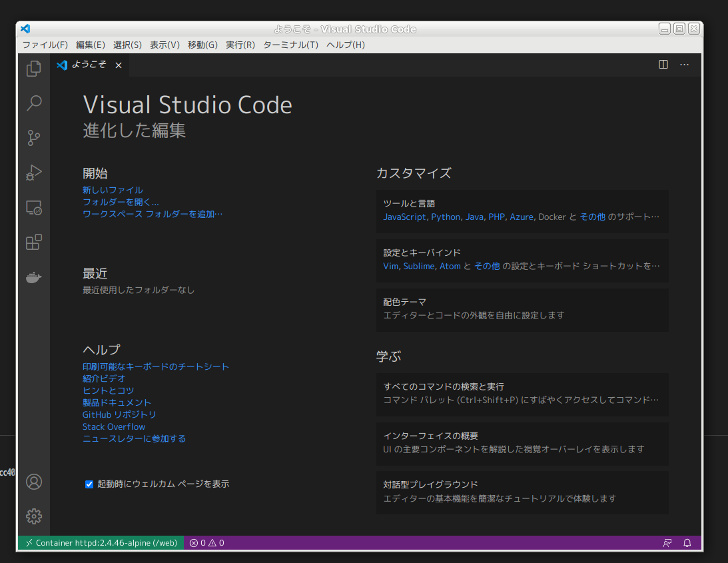Screen dimensions: 728x563
Task: Open the Explorer view in activity bar
Action: click(x=34, y=69)
